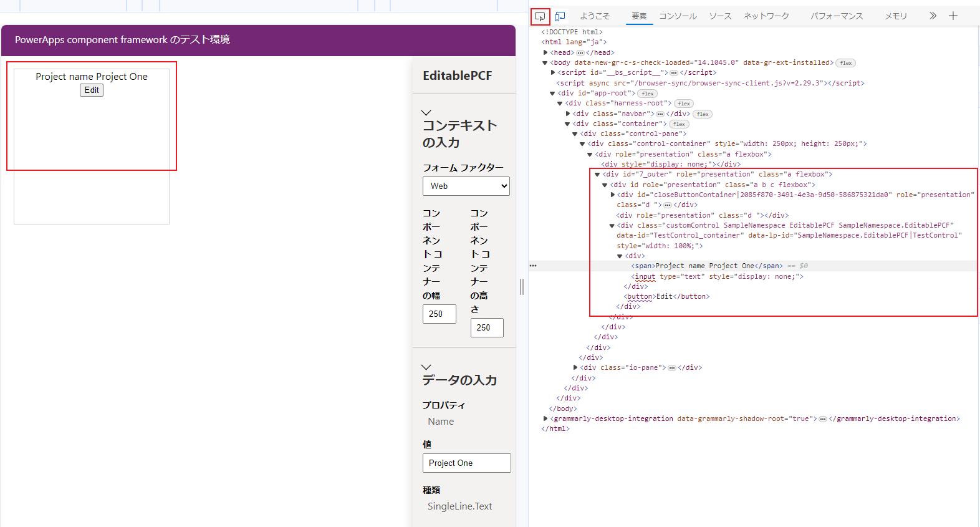Add a new DevTools tab with the plus icon
This screenshot has width=980, height=527.
pyautogui.click(x=953, y=16)
